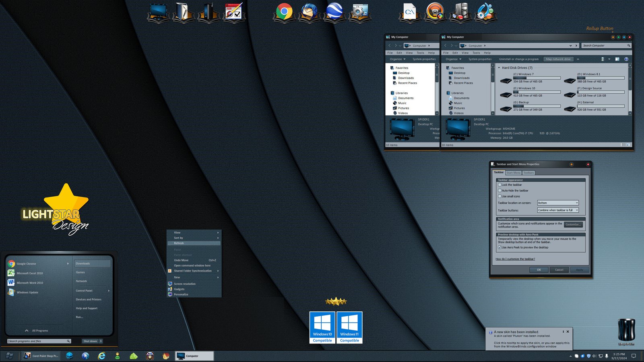The image size is (644, 362).
Task: Open the Action Center notification icon
Action: pyautogui.click(x=634, y=356)
